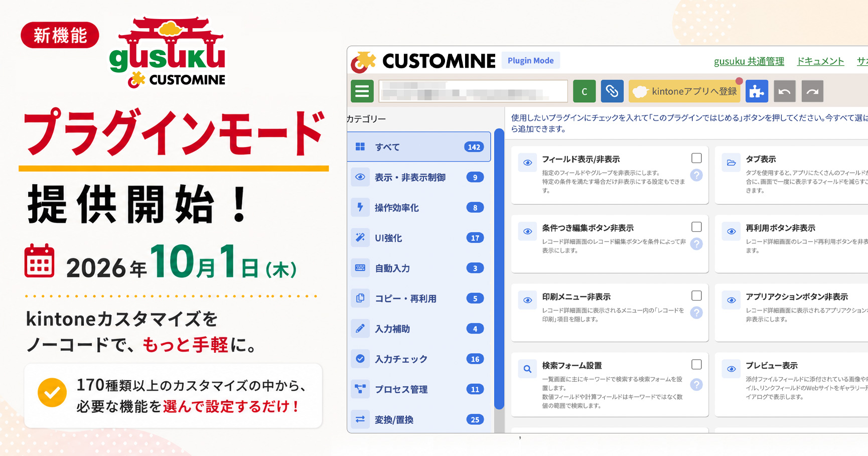
Task: Open the gusuku 共通管理 link
Action: (x=749, y=61)
